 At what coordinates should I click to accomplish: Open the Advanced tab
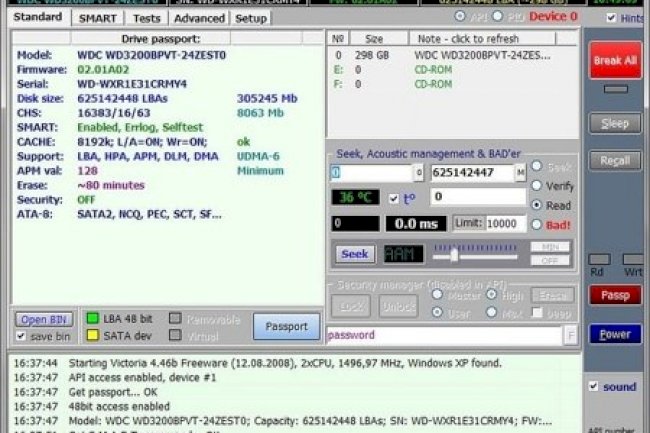(198, 18)
